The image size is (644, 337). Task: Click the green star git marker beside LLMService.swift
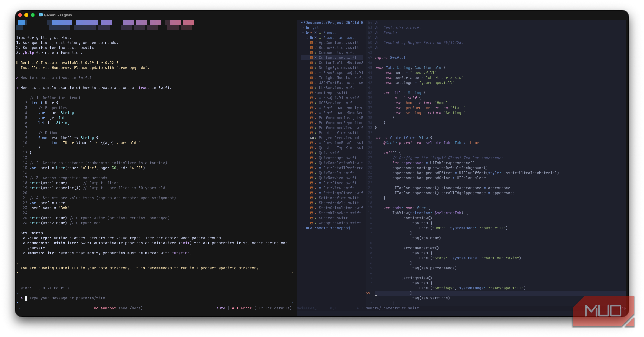(316, 88)
